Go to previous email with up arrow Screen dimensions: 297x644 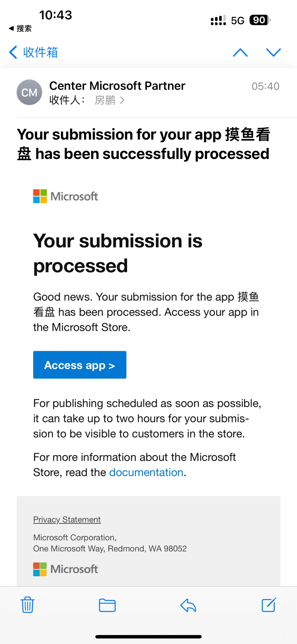[x=240, y=53]
